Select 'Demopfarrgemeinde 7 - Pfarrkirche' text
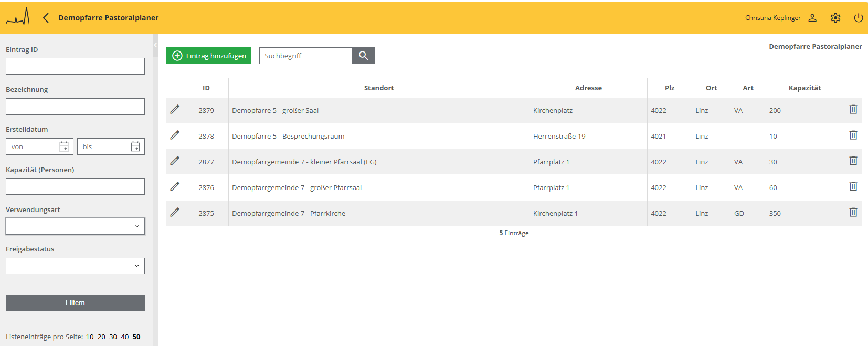868x346 pixels. pyautogui.click(x=289, y=213)
